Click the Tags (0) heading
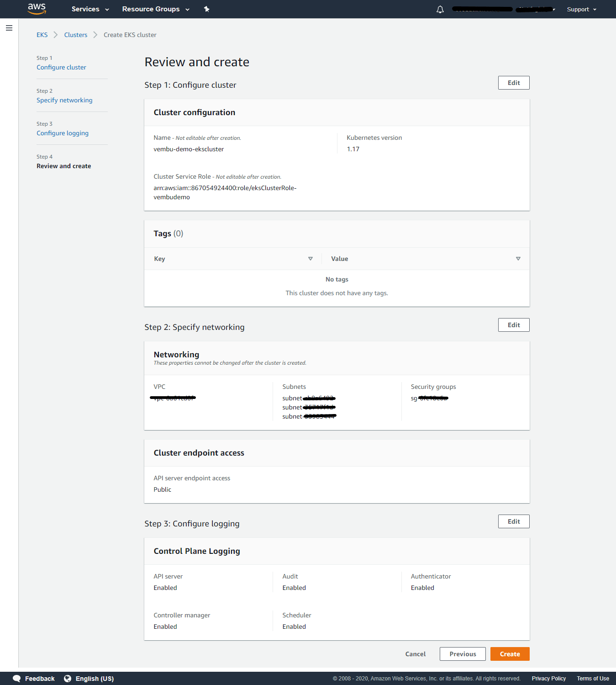The height and width of the screenshot is (685, 616). [168, 234]
